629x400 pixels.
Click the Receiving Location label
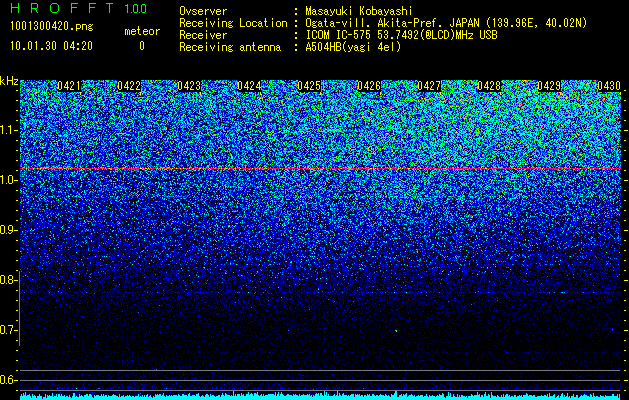point(233,23)
